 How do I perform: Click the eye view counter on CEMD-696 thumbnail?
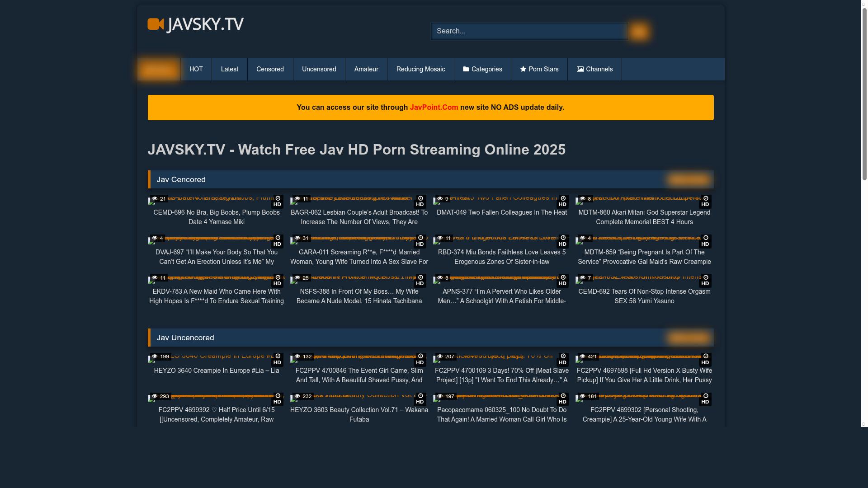[x=160, y=198]
